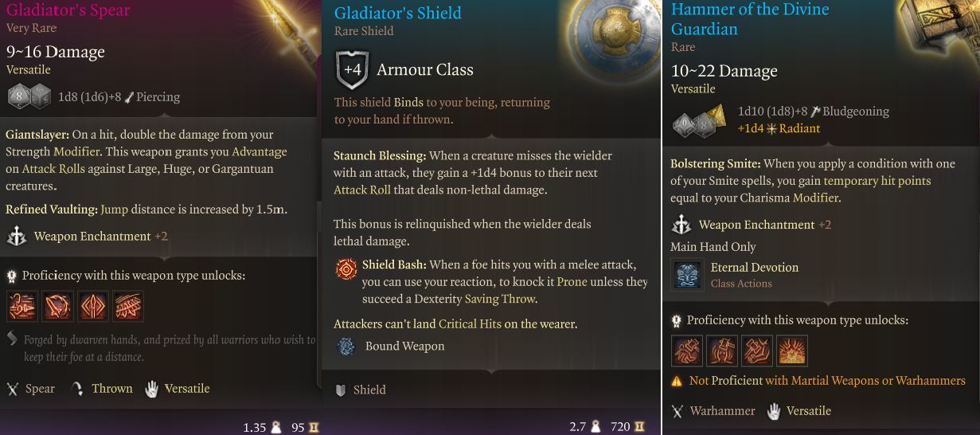
Task: Click the 'Prone' keyword in Shield Bash
Action: [572, 282]
